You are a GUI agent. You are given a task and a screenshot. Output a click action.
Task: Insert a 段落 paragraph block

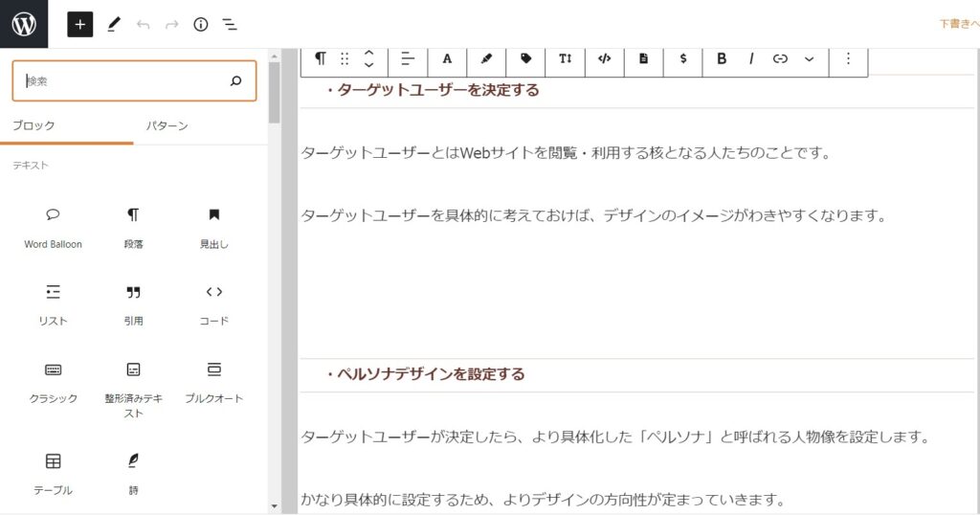tap(133, 228)
